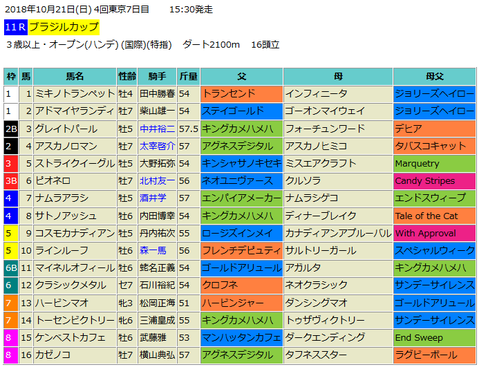Click dam cell ミスエアクラフト
Screen dimensions: 479x367
coord(338,163)
